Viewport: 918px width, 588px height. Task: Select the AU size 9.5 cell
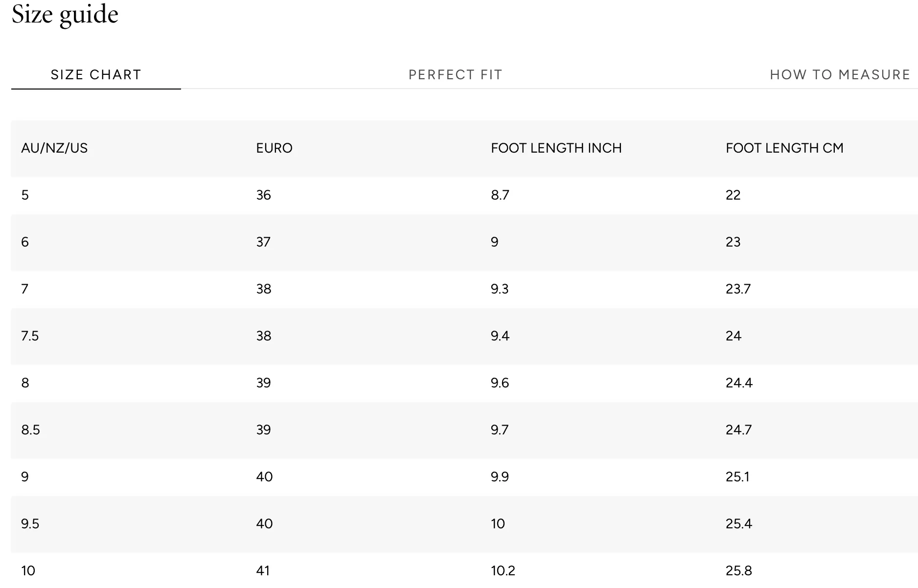30,524
